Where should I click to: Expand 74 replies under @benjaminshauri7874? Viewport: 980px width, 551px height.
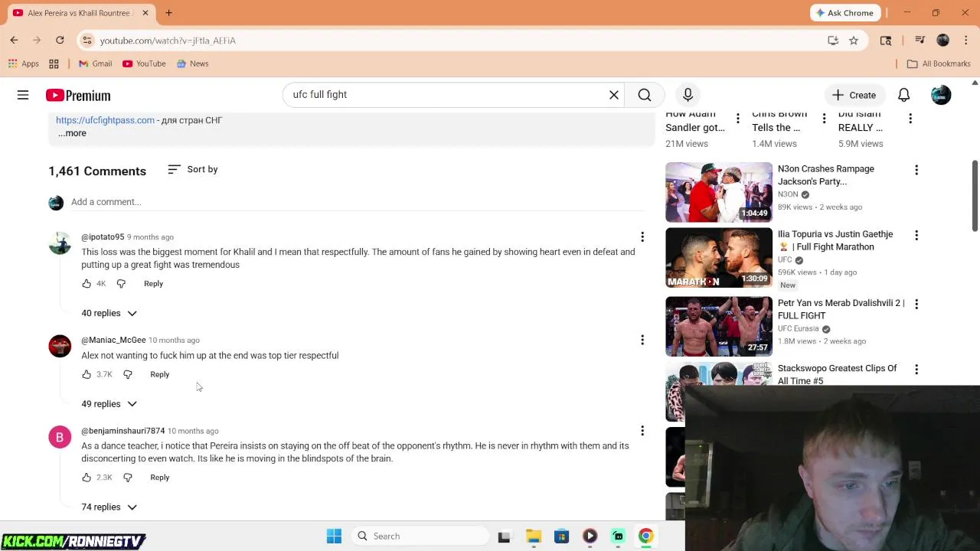pos(109,507)
